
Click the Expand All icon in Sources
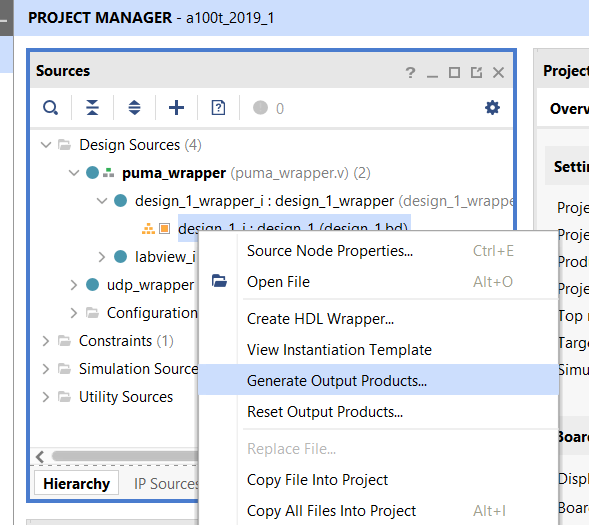click(134, 108)
